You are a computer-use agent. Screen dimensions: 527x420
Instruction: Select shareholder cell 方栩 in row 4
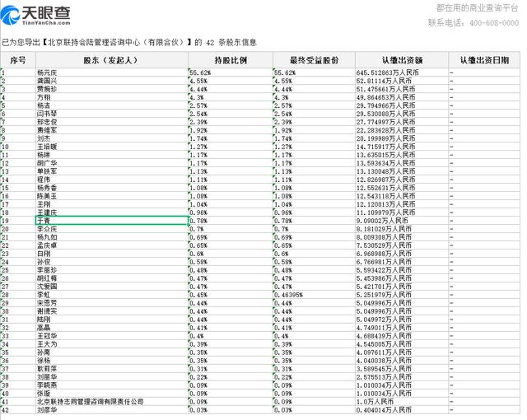coord(112,97)
